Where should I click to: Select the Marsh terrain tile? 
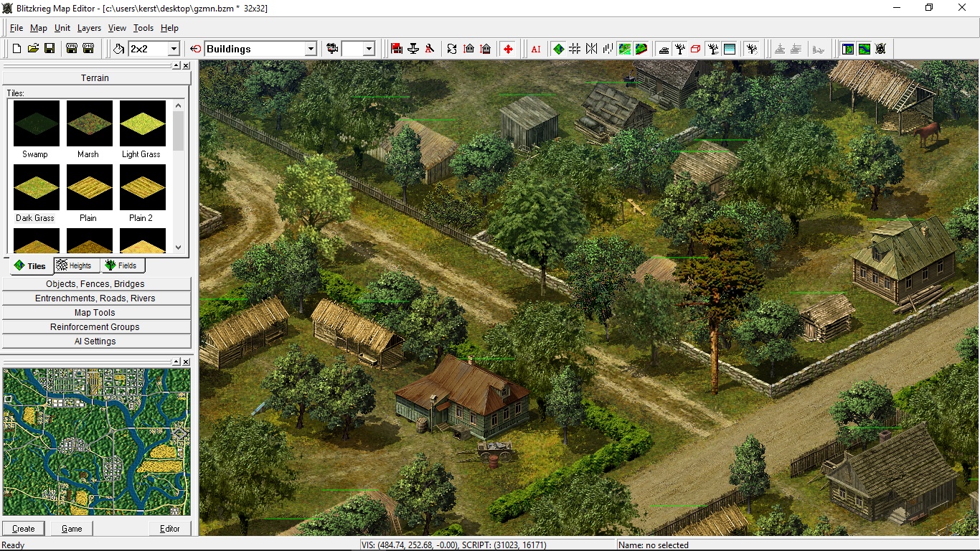88,130
